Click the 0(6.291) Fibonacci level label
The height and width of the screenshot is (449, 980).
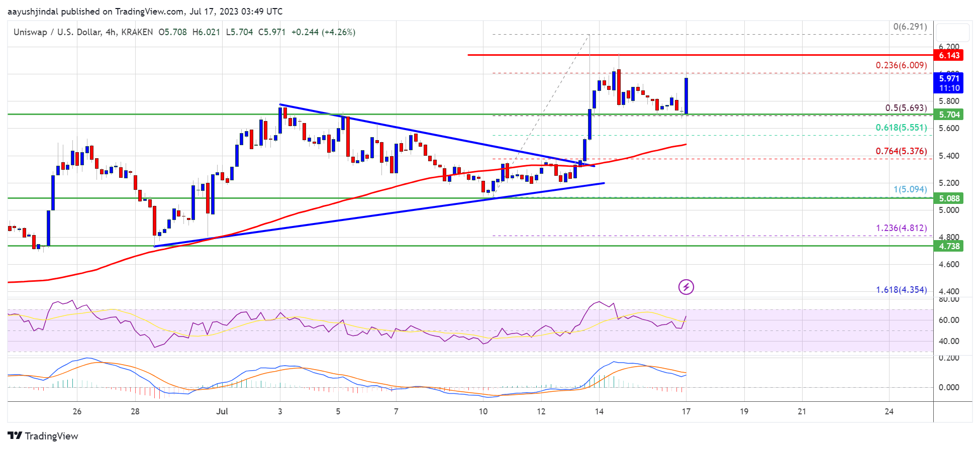pyautogui.click(x=910, y=27)
